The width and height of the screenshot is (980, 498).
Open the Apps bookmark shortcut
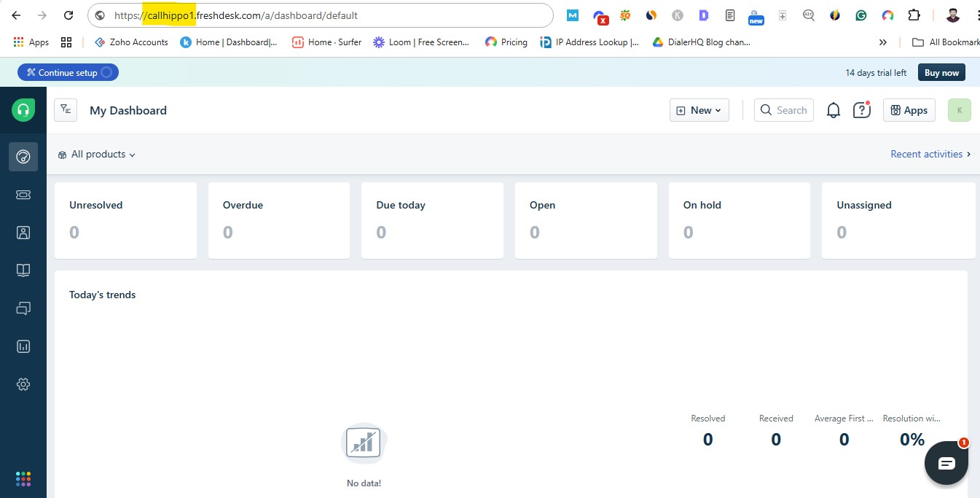click(x=31, y=42)
